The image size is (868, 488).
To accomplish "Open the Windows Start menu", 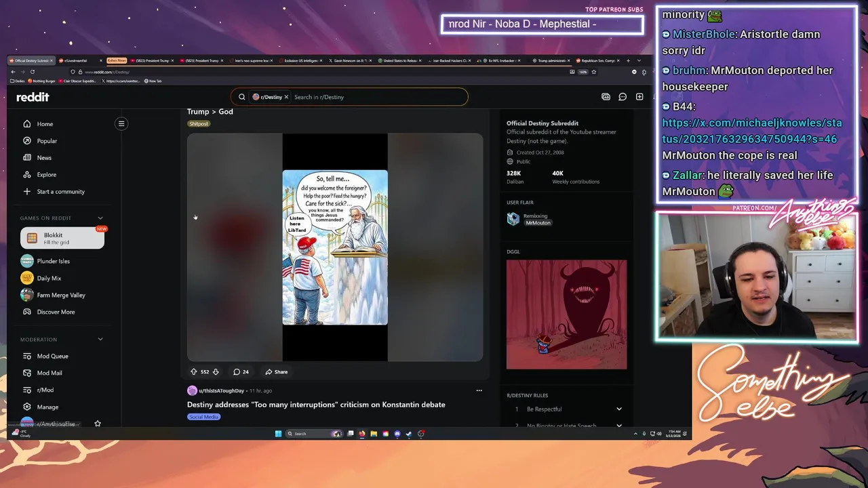I will click(278, 434).
